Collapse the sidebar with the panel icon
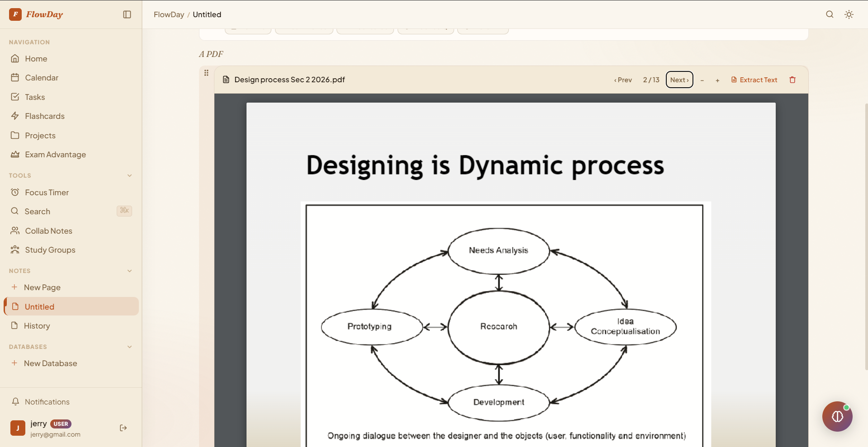 coord(127,14)
